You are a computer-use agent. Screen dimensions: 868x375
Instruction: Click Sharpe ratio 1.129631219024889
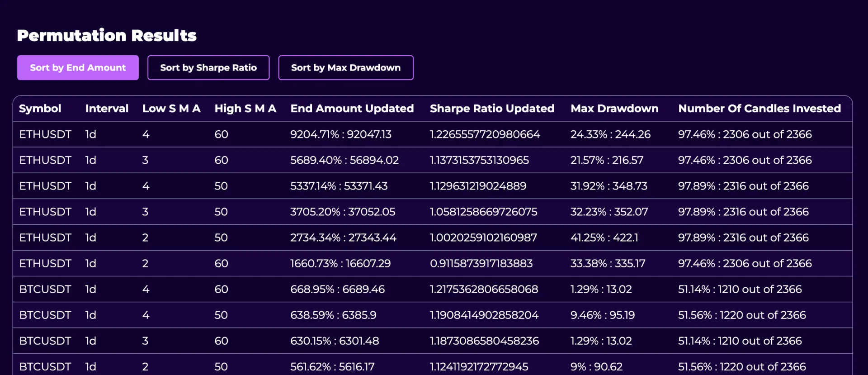point(478,186)
